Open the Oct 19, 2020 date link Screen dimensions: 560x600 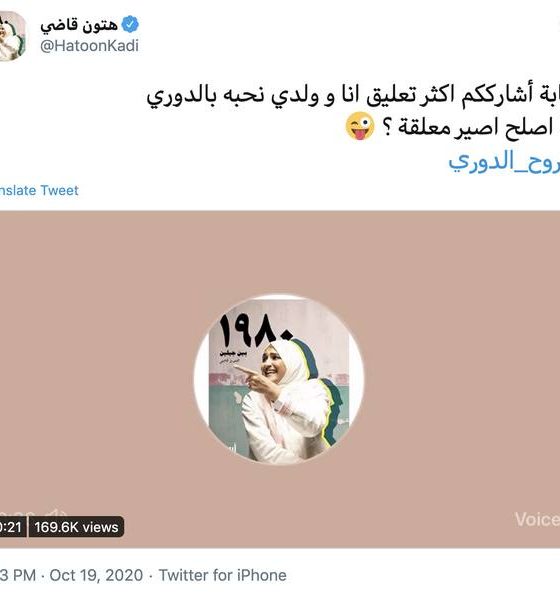(96, 575)
